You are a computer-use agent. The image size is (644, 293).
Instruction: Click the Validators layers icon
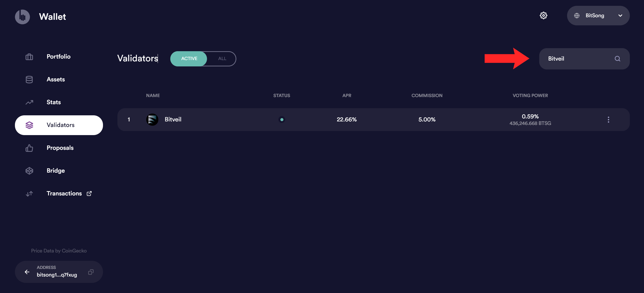[29, 125]
